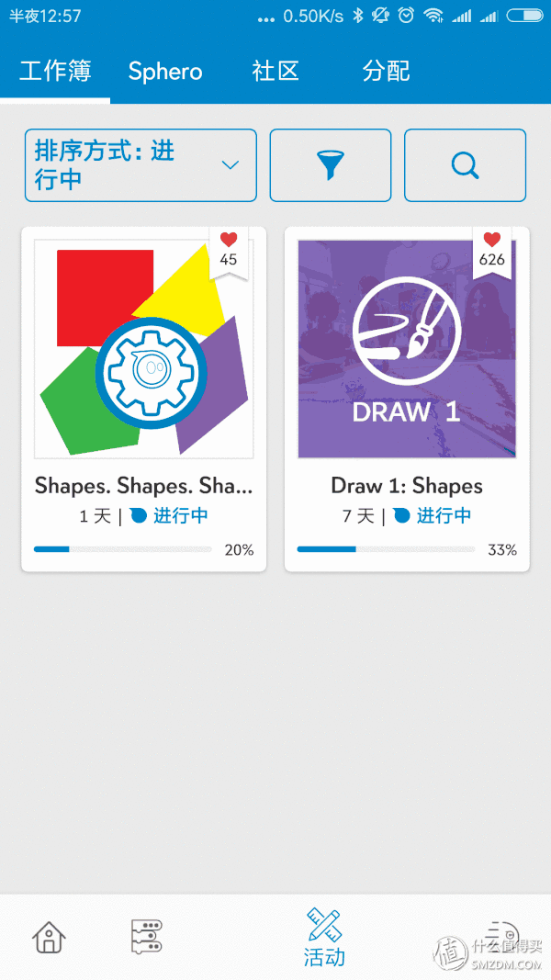
Task: Click the magnifying glass search button
Action: pyautogui.click(x=465, y=165)
